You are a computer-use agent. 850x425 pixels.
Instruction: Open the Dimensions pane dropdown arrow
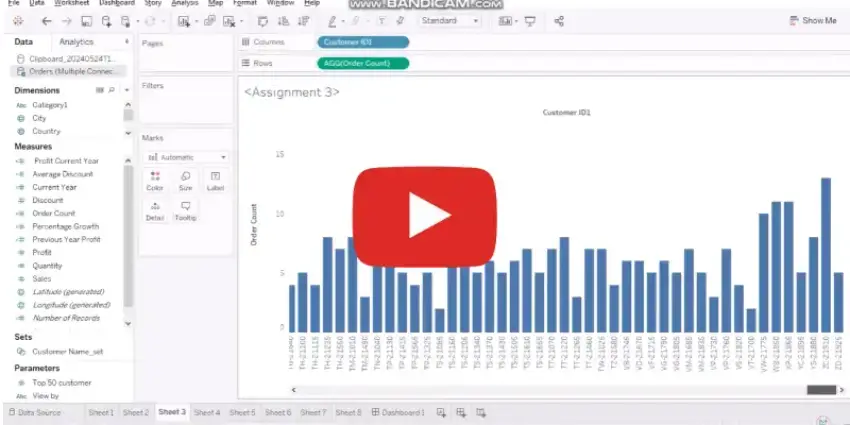click(126, 90)
